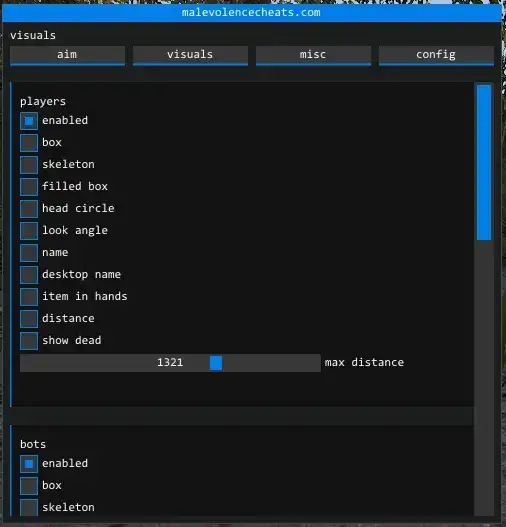
Task: Click the blue vertical scrollbar thumb
Action: (x=484, y=162)
